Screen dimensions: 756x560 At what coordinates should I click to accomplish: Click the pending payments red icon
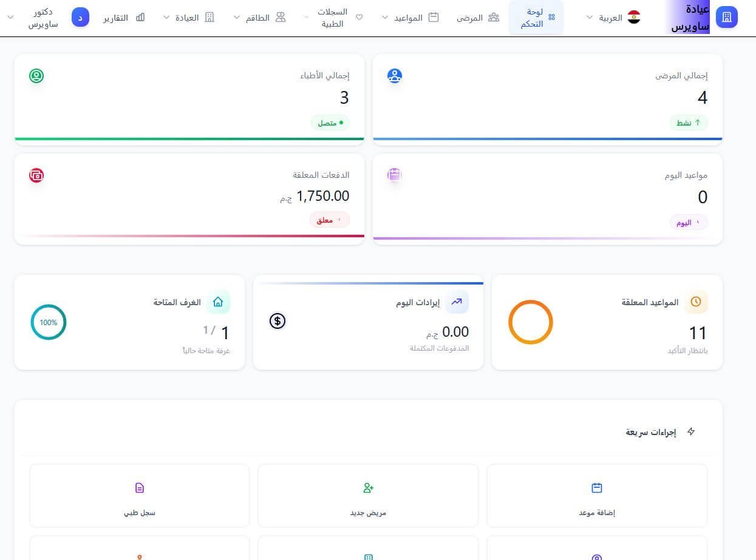pos(36,175)
